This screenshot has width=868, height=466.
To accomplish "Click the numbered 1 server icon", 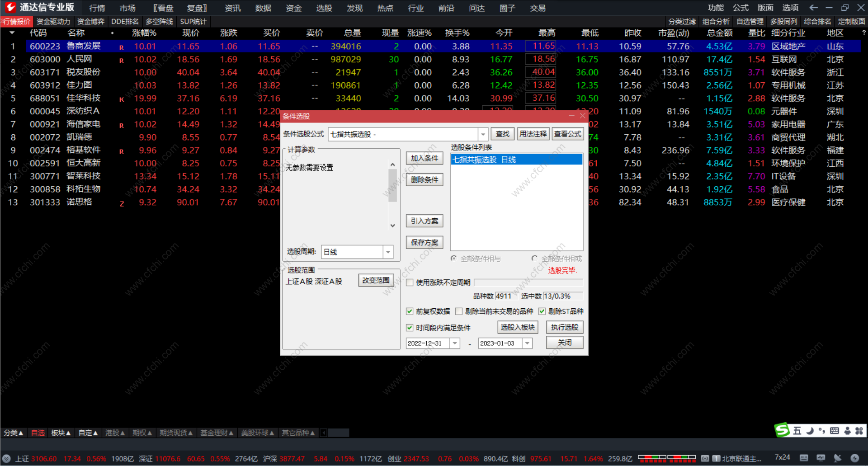I will (x=716, y=458).
